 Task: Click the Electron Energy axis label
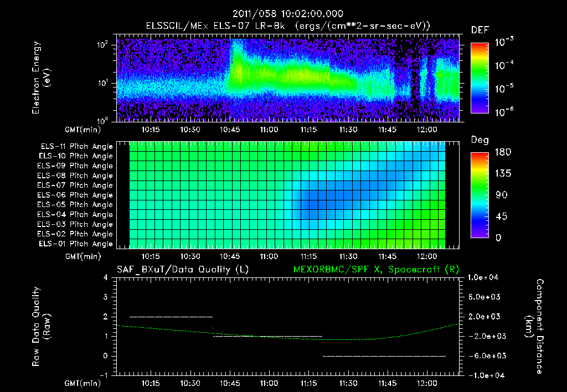coord(41,78)
